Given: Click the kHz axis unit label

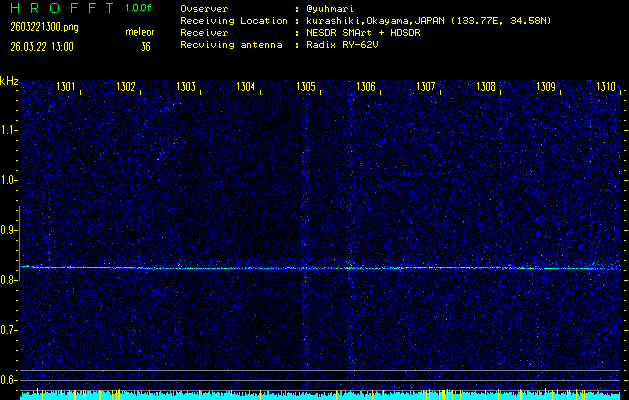Looking at the screenshot, I should tap(9, 81).
